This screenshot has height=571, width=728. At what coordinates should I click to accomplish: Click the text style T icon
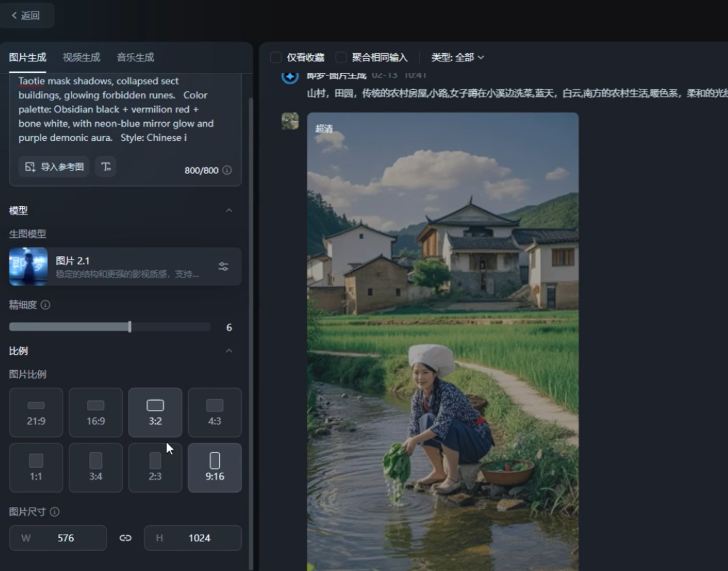pyautogui.click(x=106, y=167)
